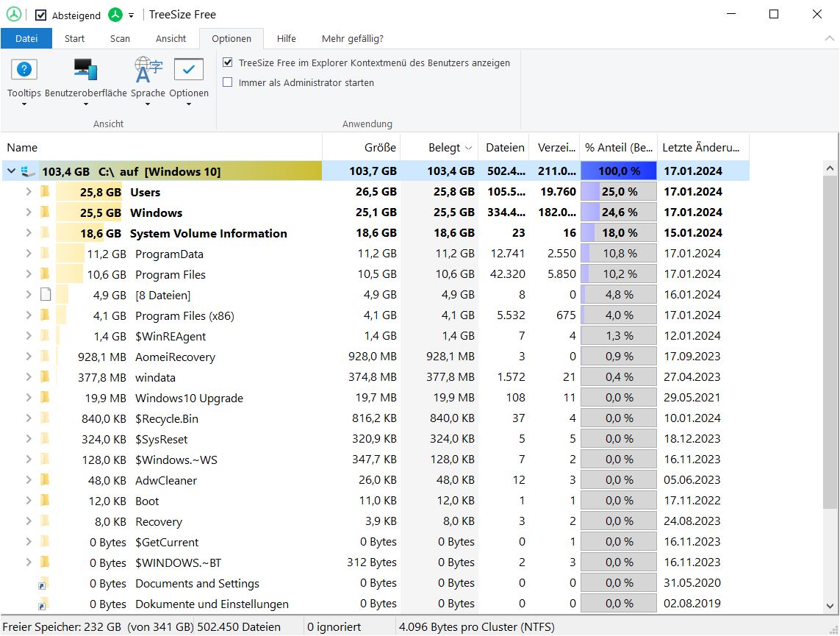The image size is (840, 636).
Task: Select the $WINDOWS.~BT folder row
Action: [375, 562]
